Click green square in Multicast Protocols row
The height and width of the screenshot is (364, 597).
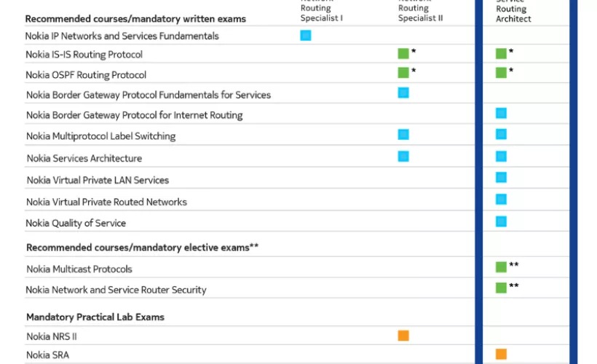[501, 267]
